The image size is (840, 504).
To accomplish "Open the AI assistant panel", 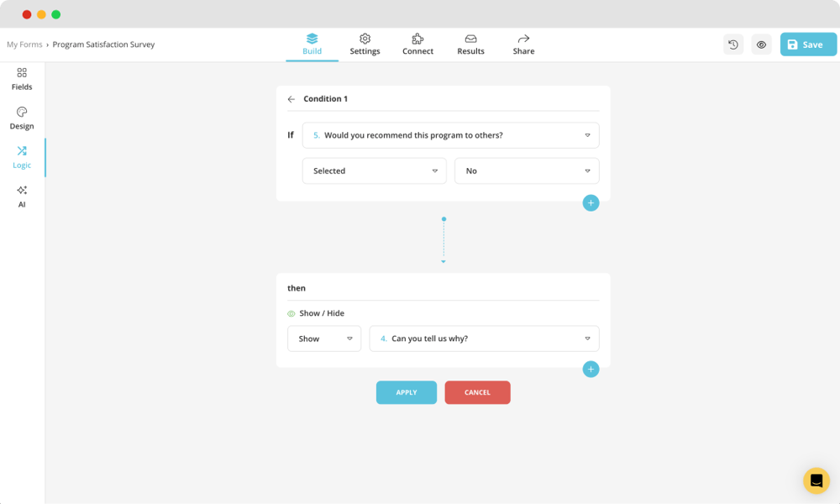I will [21, 197].
